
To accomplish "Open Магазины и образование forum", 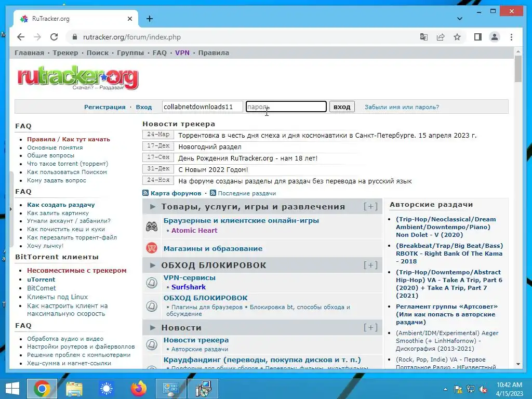I will tap(212, 248).
